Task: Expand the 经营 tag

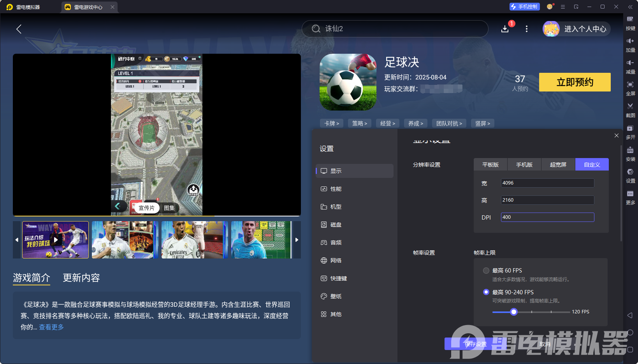Action: (x=388, y=123)
